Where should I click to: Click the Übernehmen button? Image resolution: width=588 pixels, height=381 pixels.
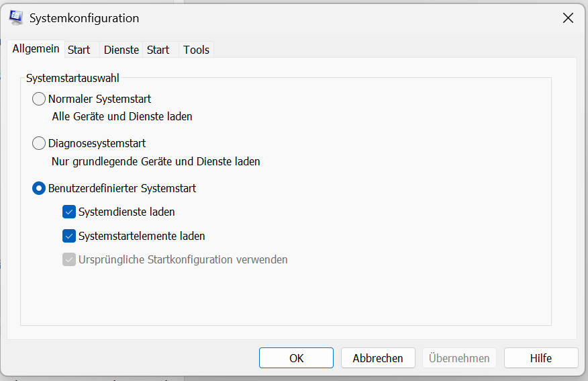(x=459, y=358)
